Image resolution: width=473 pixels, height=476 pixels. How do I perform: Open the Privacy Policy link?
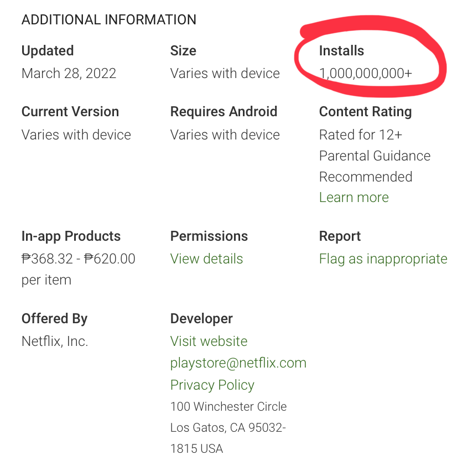212,385
